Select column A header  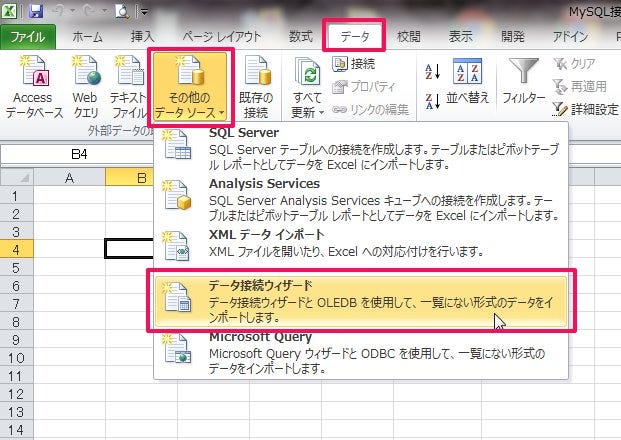coord(69,177)
